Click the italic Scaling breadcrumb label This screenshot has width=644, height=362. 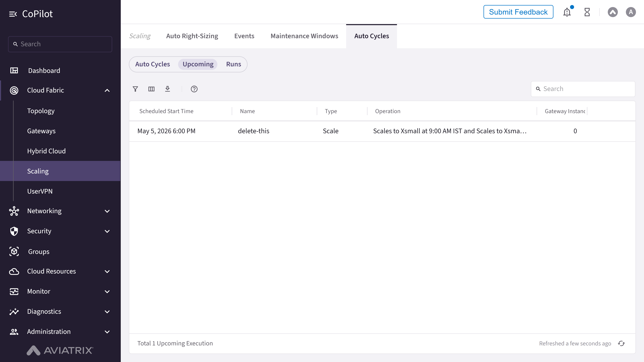tap(140, 36)
